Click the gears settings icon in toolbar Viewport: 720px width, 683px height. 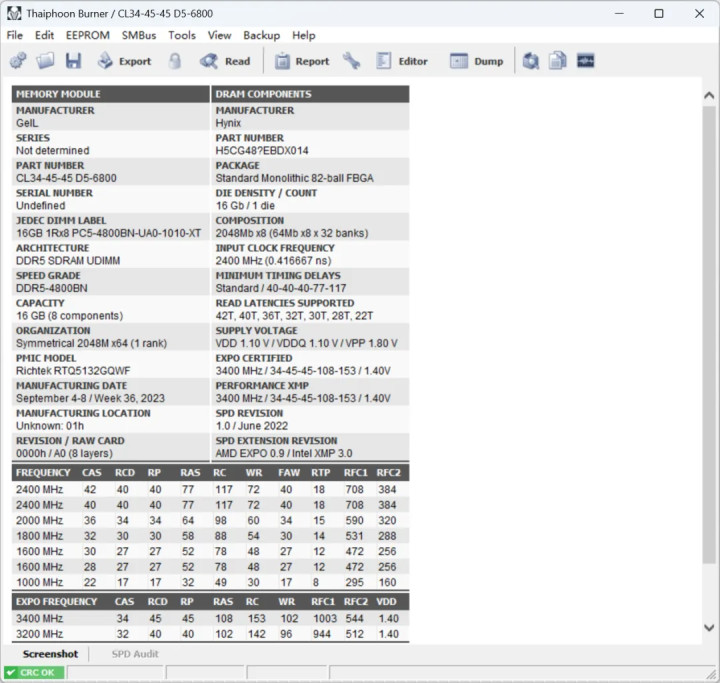pos(18,61)
